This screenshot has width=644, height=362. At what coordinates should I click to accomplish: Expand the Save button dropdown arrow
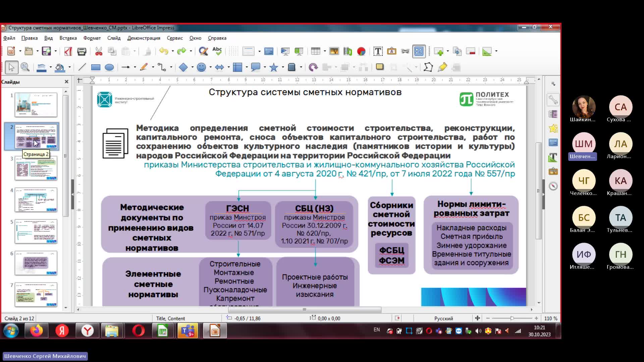click(56, 51)
